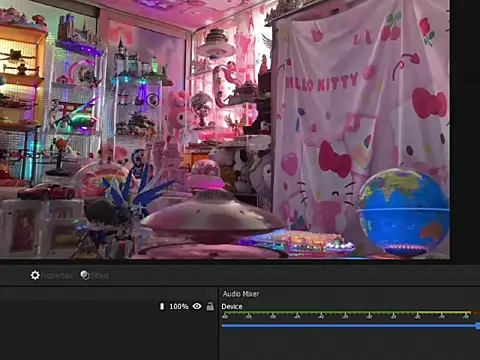Select the video preview at the globe
Viewport: 480px width, 360px height.
tap(403, 212)
